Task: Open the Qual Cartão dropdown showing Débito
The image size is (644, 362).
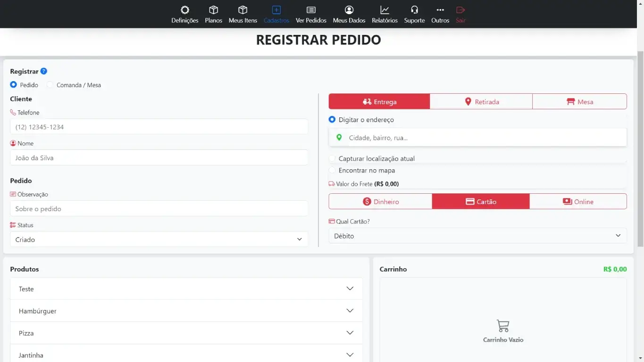Action: pyautogui.click(x=477, y=236)
